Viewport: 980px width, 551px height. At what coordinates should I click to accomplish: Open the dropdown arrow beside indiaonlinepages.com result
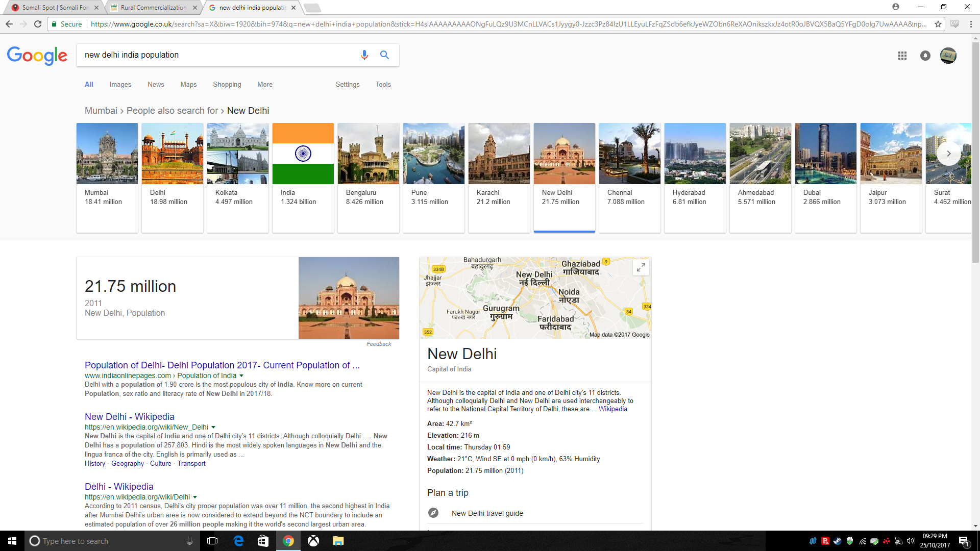pyautogui.click(x=241, y=376)
